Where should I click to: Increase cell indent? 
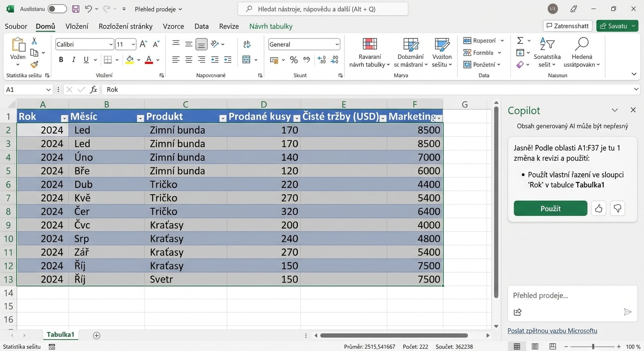[x=228, y=59]
